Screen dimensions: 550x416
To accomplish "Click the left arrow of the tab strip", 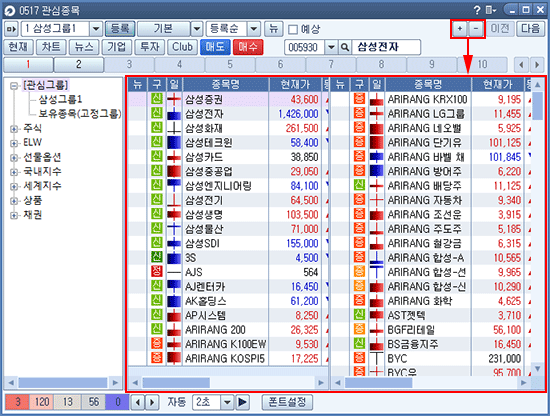I will tap(521, 65).
